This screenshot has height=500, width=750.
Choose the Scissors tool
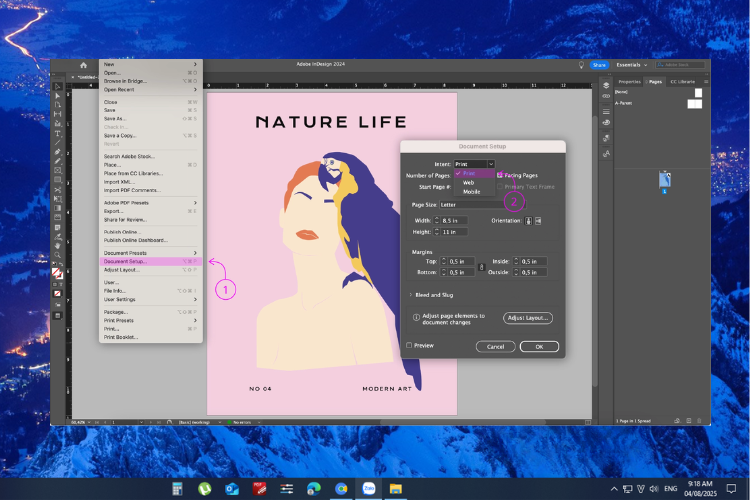pos(57,189)
